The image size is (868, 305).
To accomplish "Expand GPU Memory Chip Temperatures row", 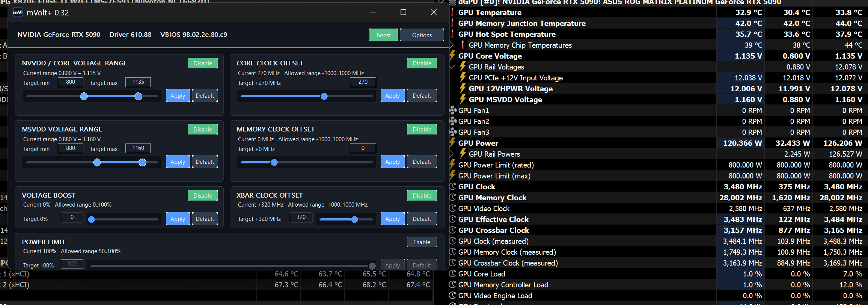I will point(452,45).
